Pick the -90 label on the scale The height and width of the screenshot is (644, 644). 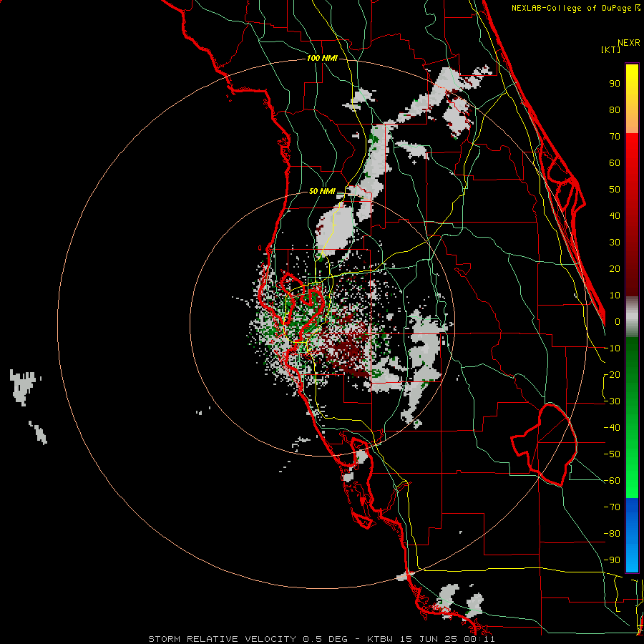coord(612,560)
